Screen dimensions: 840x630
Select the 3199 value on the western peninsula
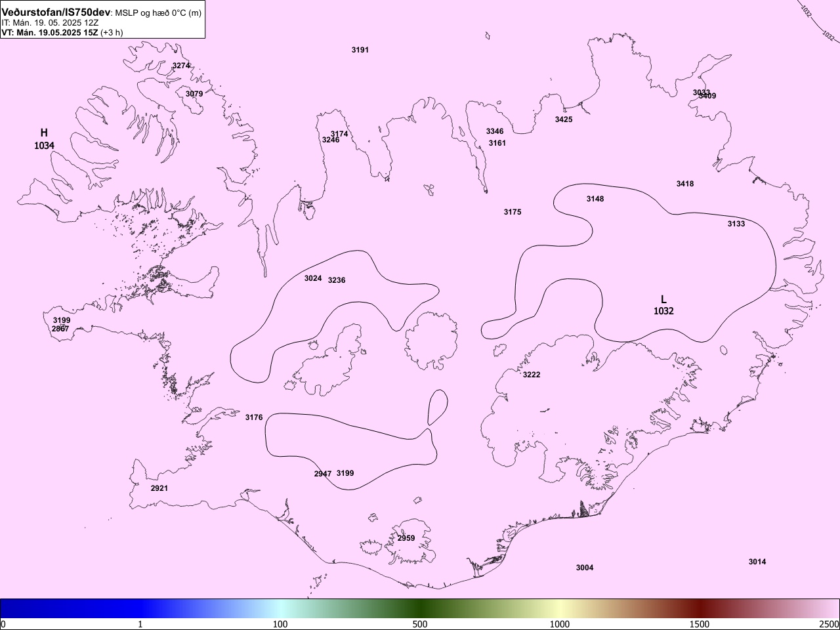[62, 320]
